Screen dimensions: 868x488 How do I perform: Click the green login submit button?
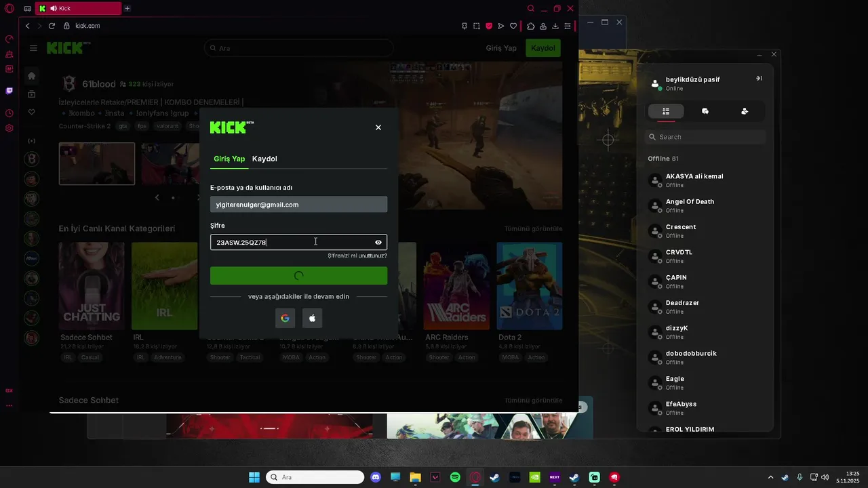[298, 276]
